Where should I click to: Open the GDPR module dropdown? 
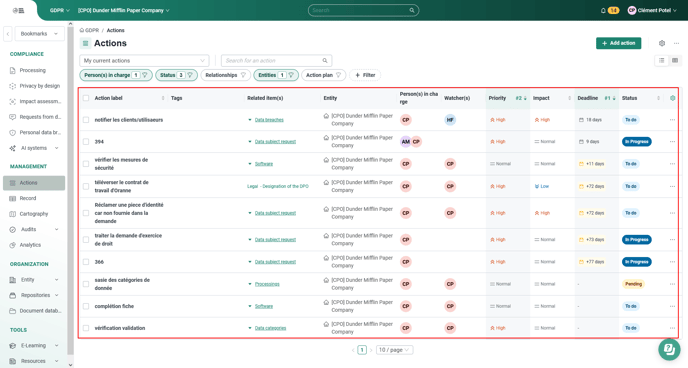(x=60, y=11)
